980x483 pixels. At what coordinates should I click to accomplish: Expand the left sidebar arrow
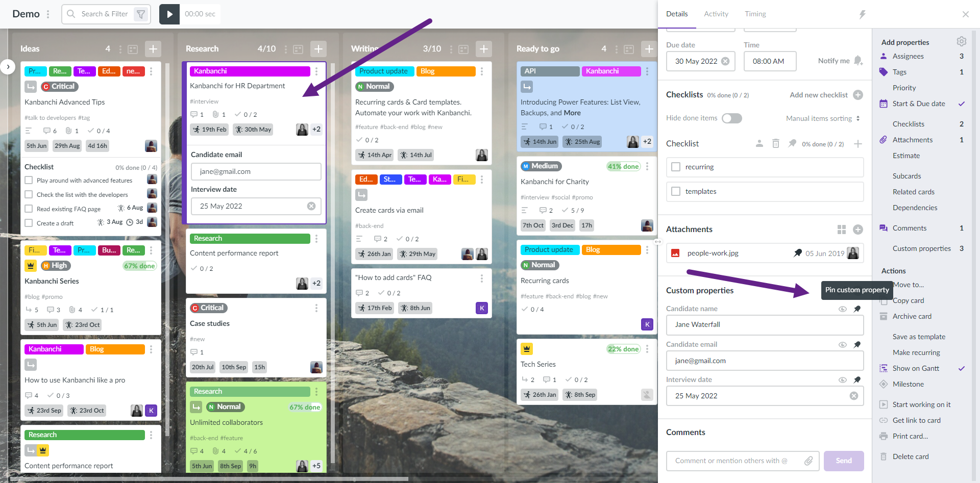click(x=8, y=66)
